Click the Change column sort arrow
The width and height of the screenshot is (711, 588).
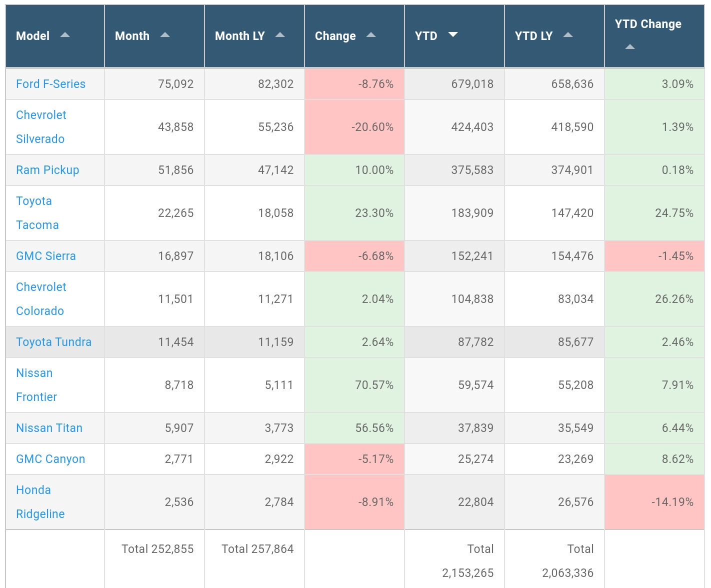coord(371,35)
